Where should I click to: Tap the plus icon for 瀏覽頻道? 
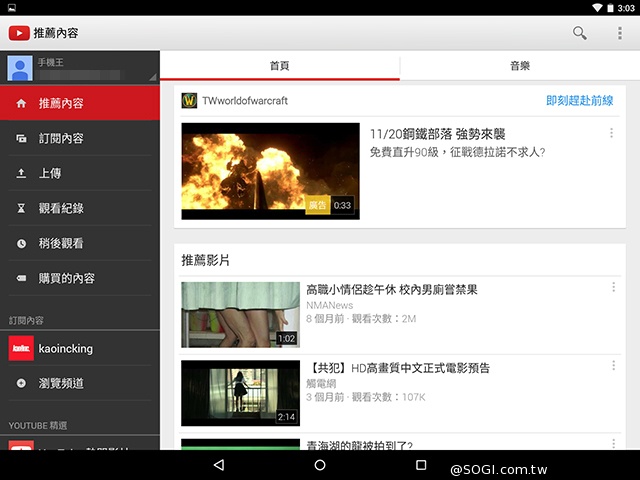click(x=22, y=383)
